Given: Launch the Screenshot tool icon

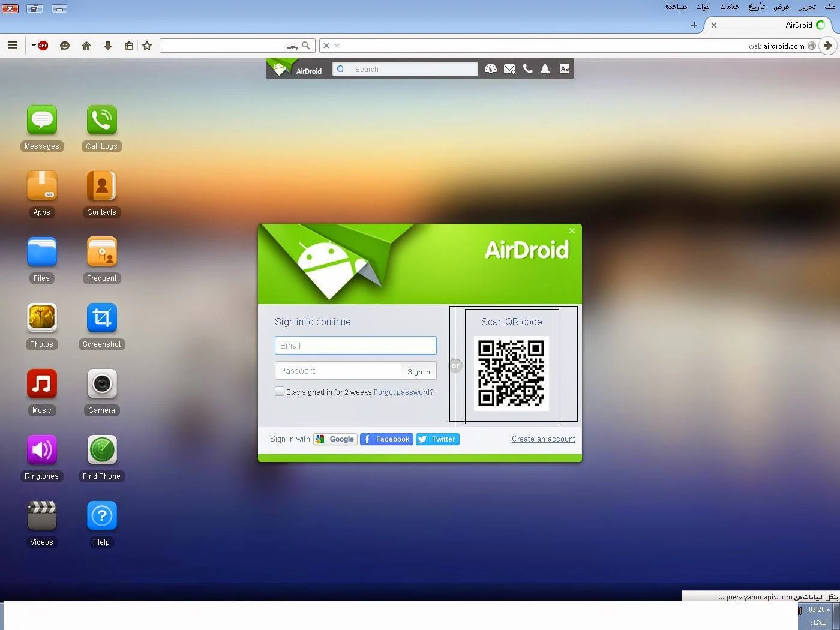Looking at the screenshot, I should tap(102, 319).
